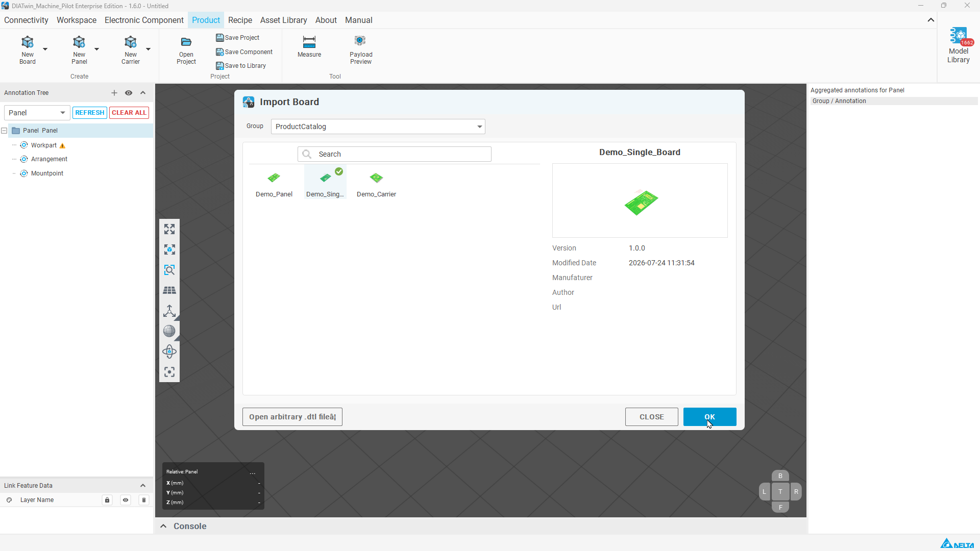980x551 pixels.
Task: Click Open arbitrary .dtl file button
Action: 292,417
